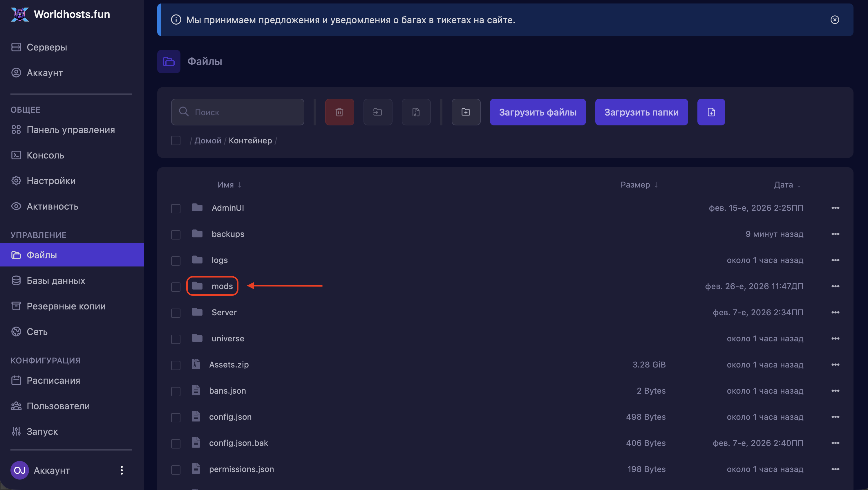Open the three-dot menu for universe

835,338
